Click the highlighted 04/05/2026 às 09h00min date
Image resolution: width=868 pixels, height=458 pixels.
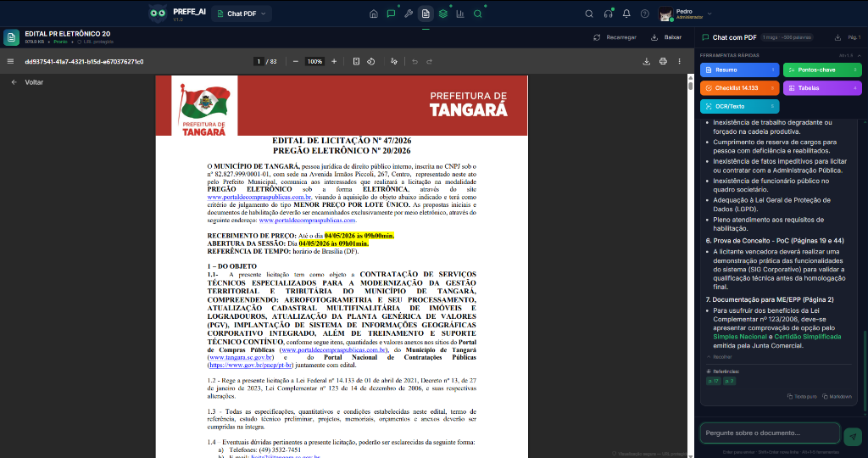(x=359, y=236)
